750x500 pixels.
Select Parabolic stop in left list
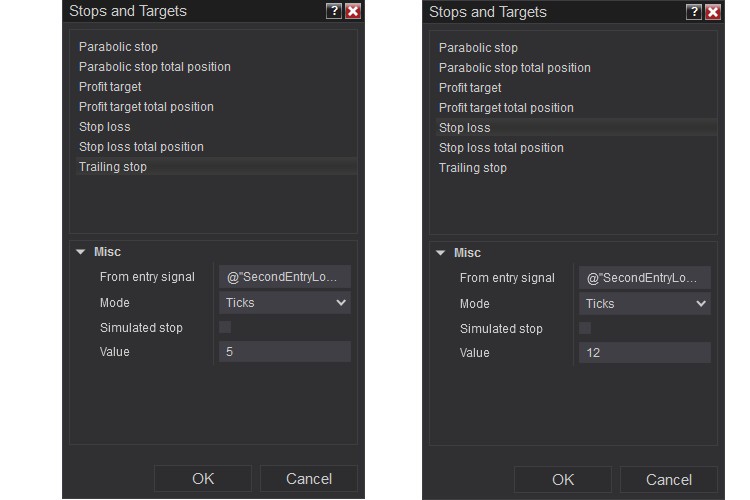click(x=118, y=47)
